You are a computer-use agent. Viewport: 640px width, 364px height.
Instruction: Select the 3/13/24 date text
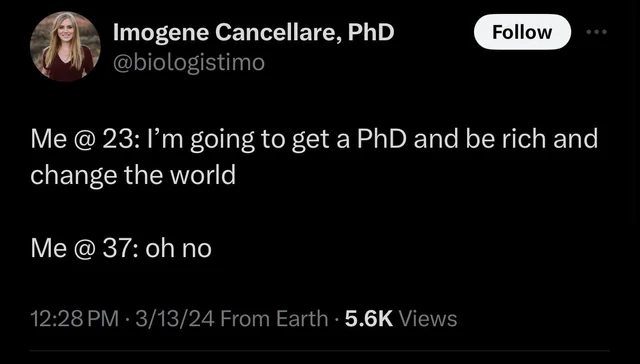pyautogui.click(x=175, y=319)
